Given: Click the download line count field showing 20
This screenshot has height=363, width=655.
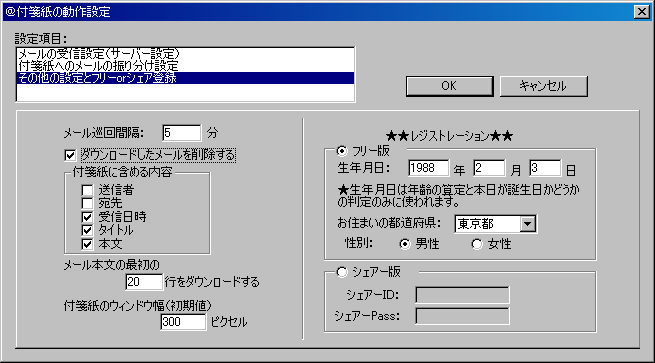Looking at the screenshot, I should tap(144, 282).
